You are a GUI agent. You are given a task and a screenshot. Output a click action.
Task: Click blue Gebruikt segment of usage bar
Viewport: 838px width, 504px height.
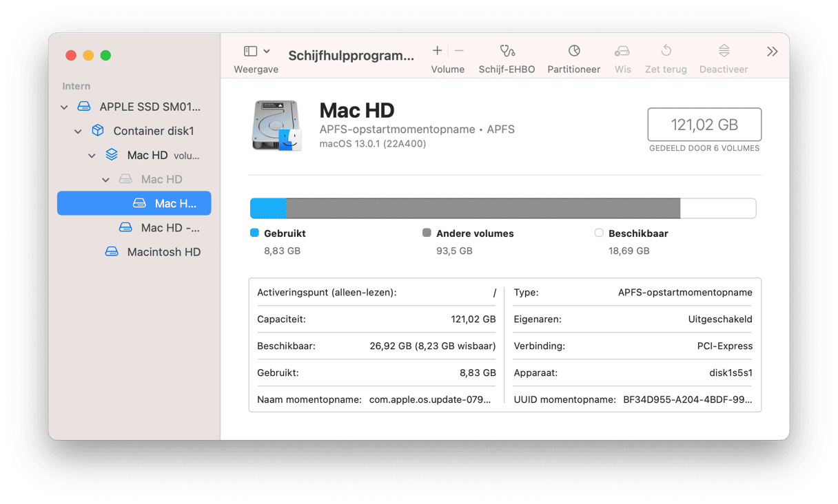pyautogui.click(x=268, y=209)
